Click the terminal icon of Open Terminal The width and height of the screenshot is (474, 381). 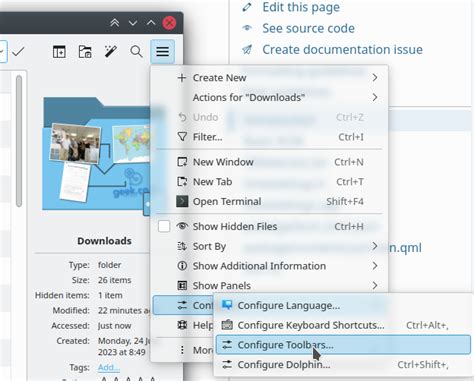coord(182,201)
